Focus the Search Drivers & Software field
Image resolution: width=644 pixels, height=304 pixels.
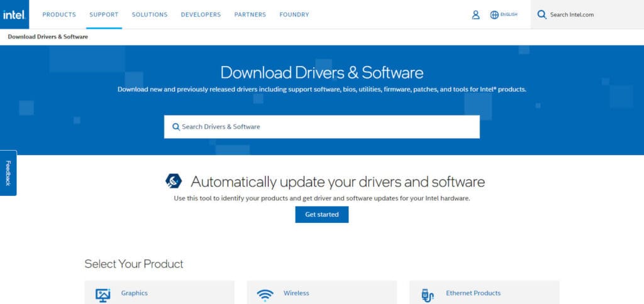(x=321, y=127)
